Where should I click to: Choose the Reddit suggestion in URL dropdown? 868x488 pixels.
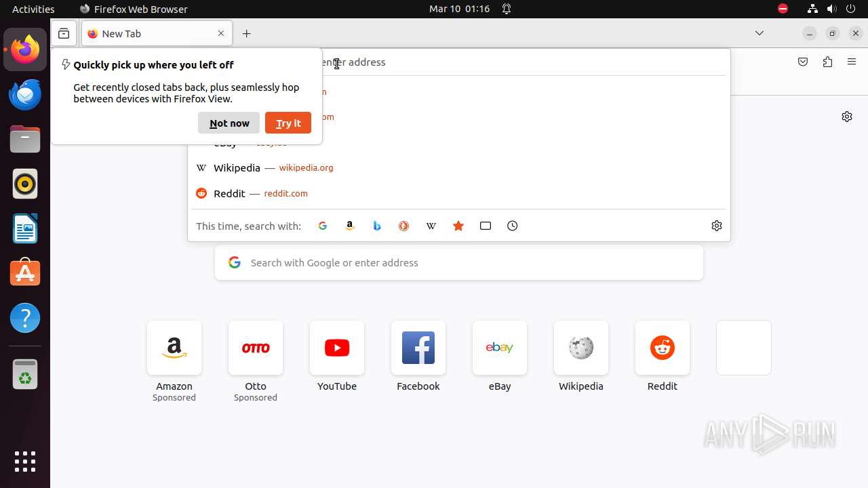tap(458, 193)
